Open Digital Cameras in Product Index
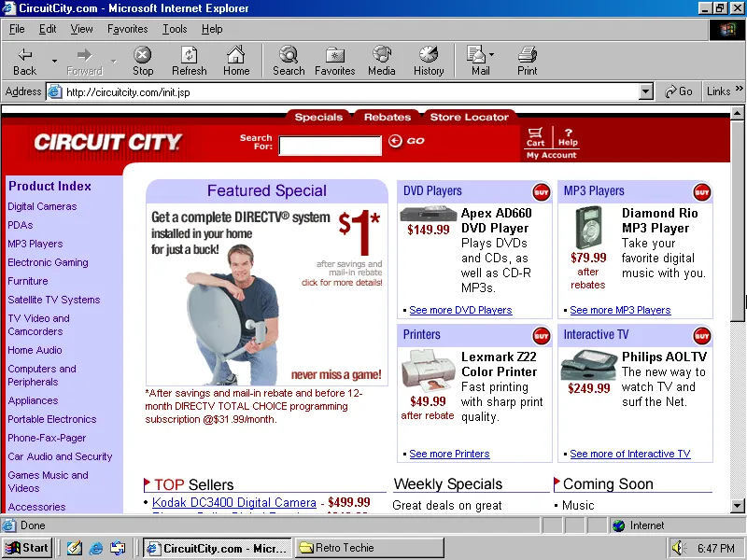 point(42,206)
